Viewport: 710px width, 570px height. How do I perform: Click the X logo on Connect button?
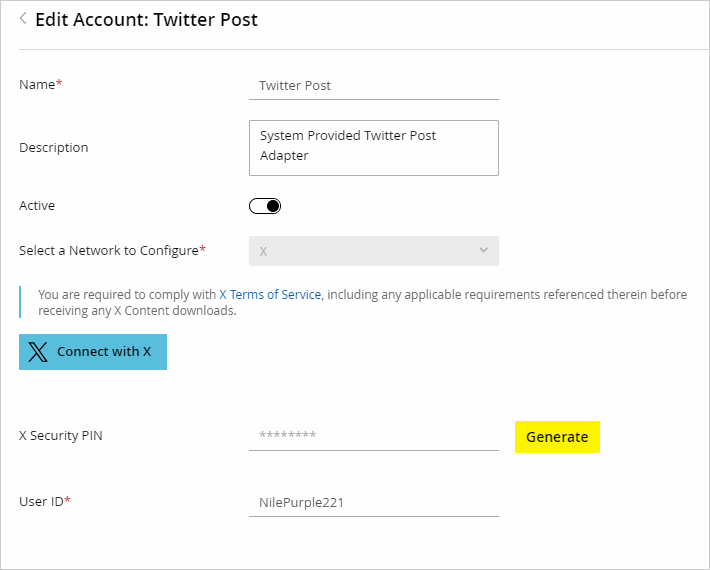coord(38,352)
